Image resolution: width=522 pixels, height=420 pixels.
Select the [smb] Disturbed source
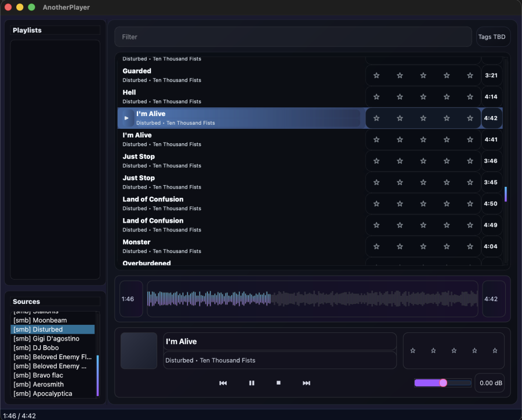pyautogui.click(x=53, y=330)
